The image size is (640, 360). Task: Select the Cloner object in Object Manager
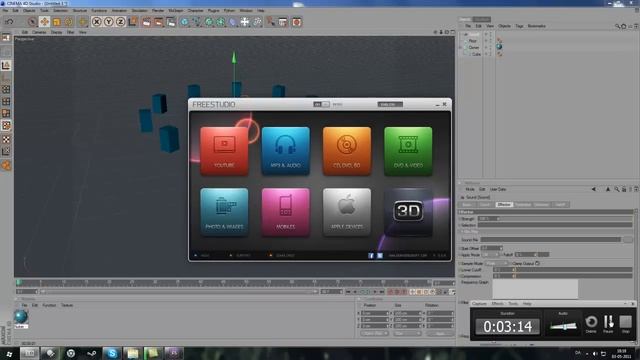pyautogui.click(x=474, y=47)
